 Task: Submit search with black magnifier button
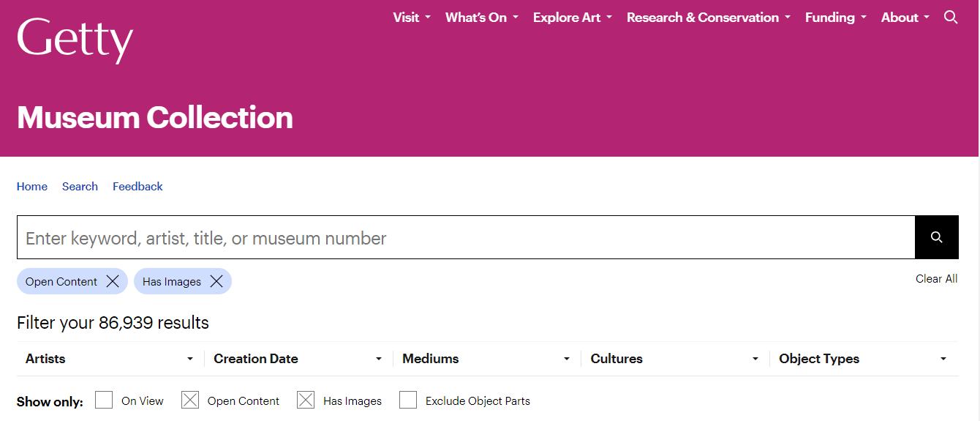point(936,237)
